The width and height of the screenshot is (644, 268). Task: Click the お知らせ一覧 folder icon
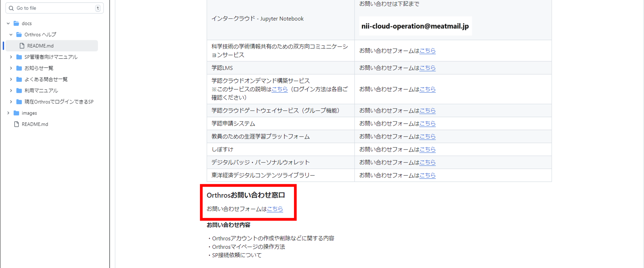[19, 68]
